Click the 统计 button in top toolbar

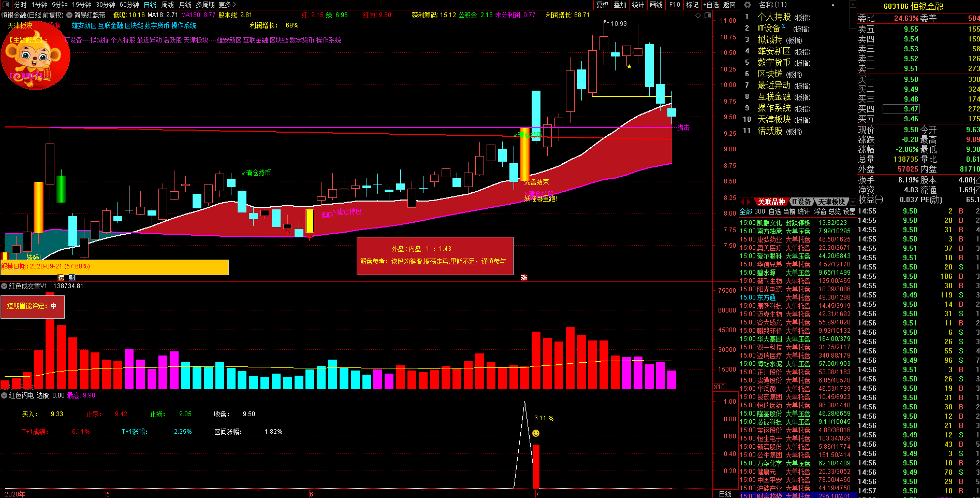(x=638, y=5)
